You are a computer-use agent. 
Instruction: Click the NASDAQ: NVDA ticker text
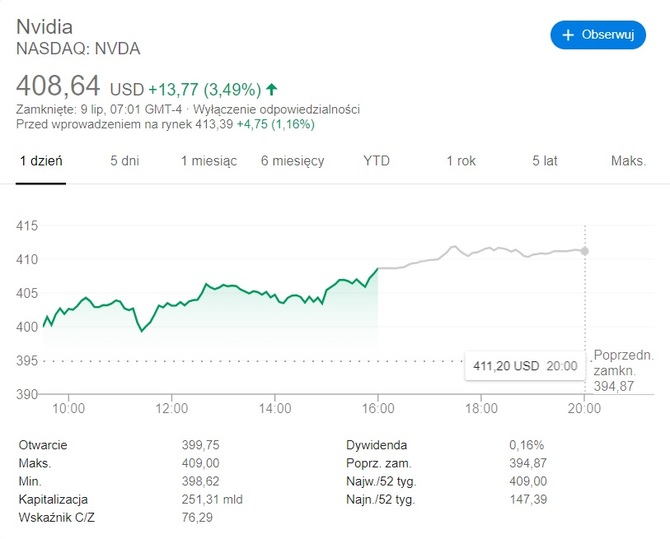tap(78, 49)
